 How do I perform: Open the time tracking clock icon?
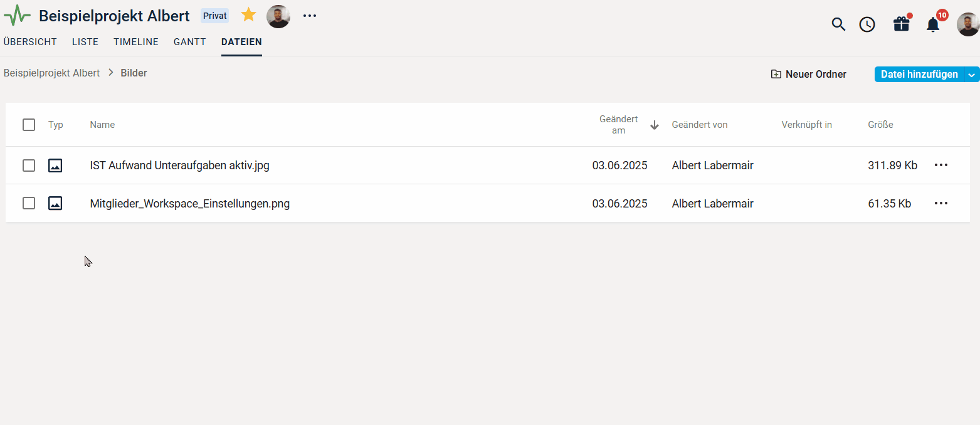[x=867, y=24]
